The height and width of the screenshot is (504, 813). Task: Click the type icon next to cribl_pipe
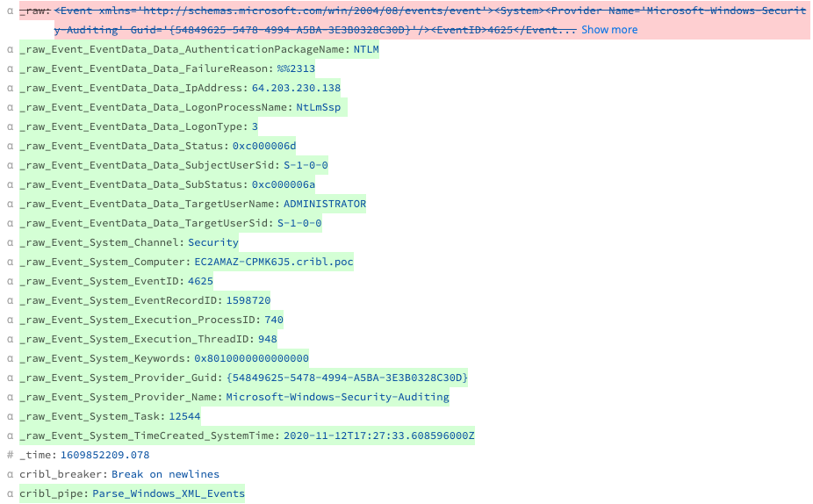[10, 493]
